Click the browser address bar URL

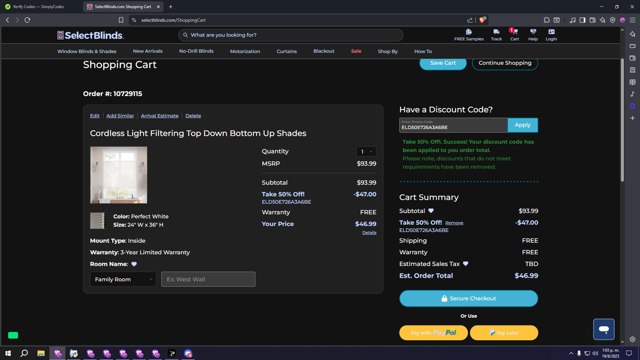click(x=173, y=20)
